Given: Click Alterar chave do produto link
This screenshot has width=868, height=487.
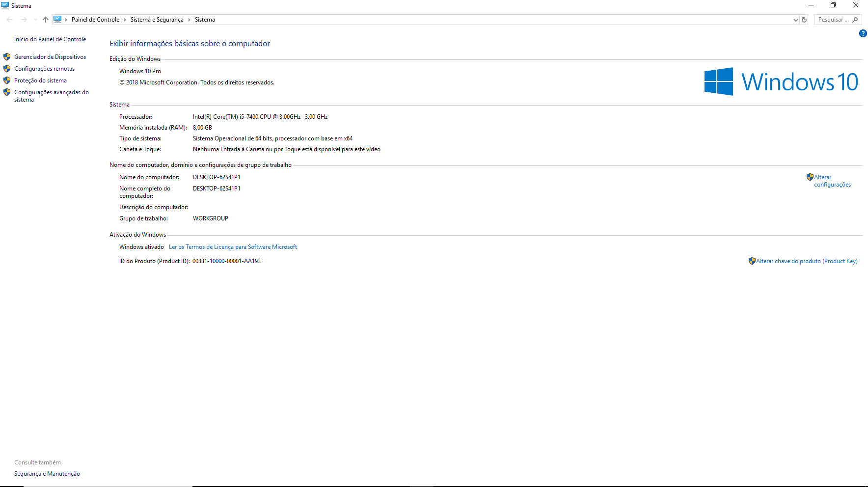Looking at the screenshot, I should tap(807, 261).
